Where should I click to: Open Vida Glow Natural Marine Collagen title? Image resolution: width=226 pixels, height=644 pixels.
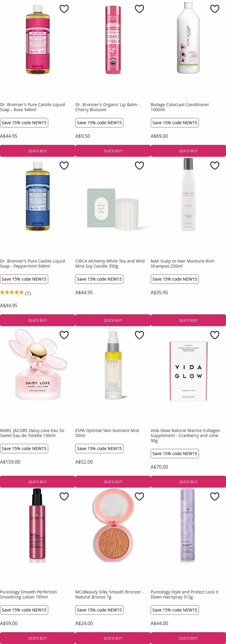point(185,435)
